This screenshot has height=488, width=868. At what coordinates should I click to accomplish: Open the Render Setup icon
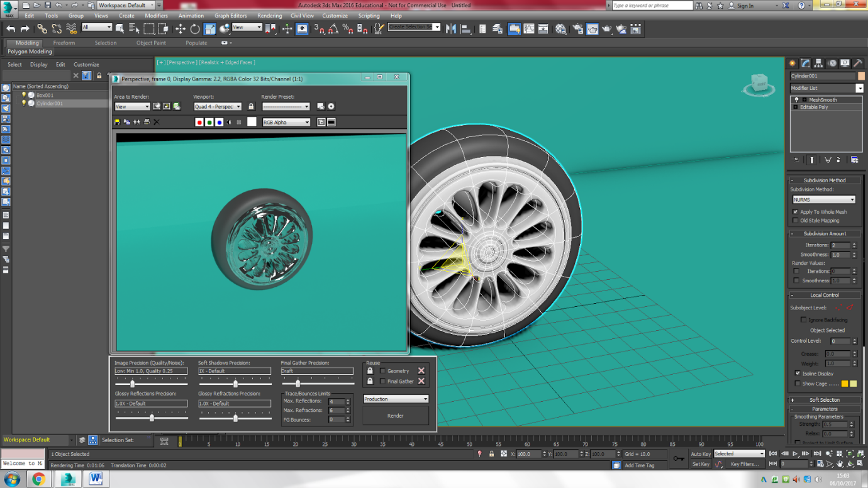pos(577,29)
